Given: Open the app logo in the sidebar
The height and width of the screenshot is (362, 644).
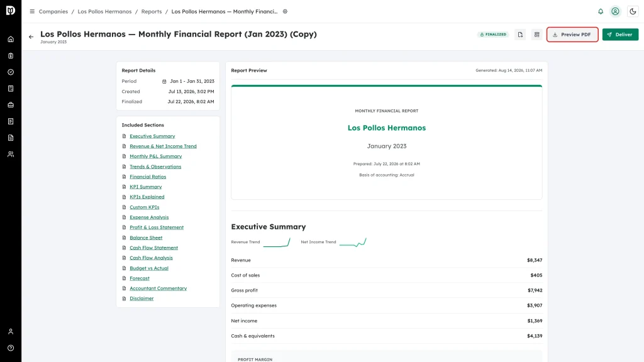Looking at the screenshot, I should pos(11,10).
